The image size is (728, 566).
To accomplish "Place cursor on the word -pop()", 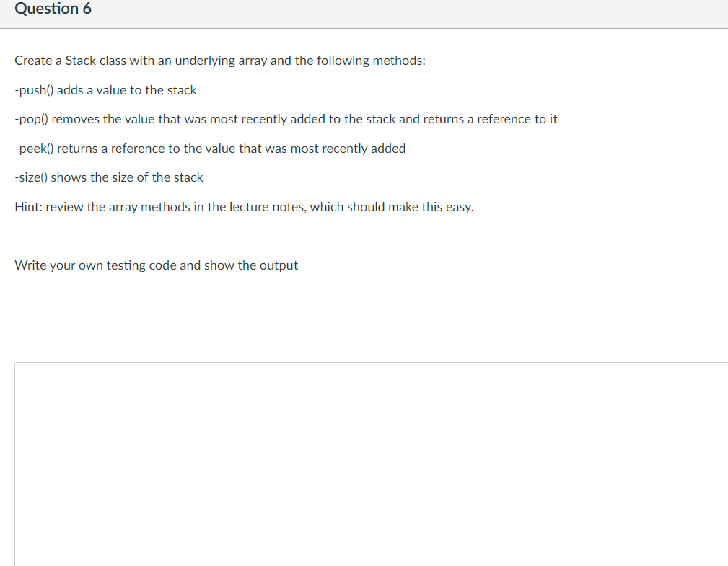I will click(31, 120).
